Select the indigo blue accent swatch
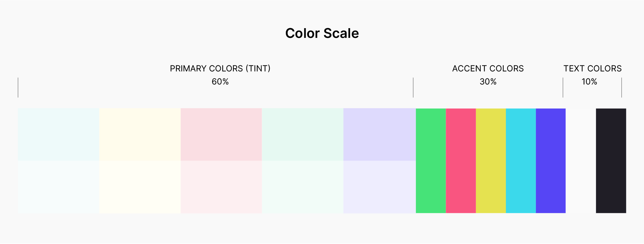The image size is (644, 244). (x=550, y=161)
